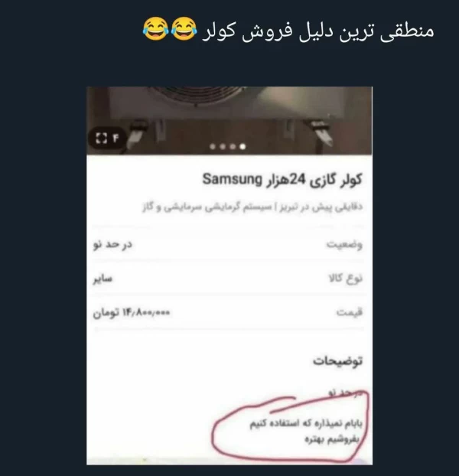This screenshot has width=459, height=476.
Task: Click the laughing emoji ending the caption
Action: [x=155, y=29]
